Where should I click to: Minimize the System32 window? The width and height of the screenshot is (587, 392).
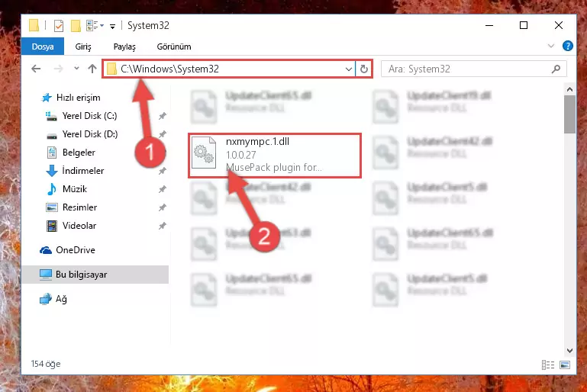coord(489,25)
